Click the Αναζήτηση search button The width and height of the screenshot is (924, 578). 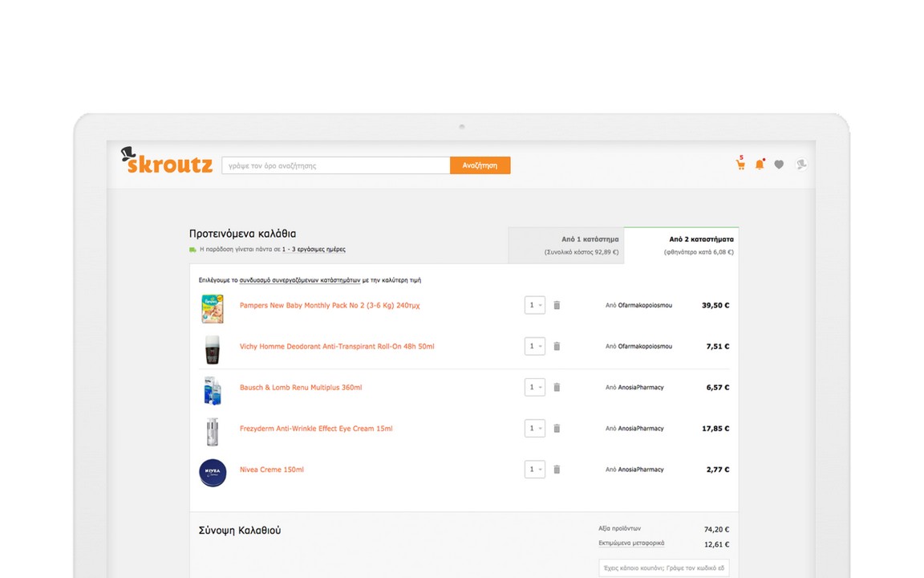click(x=480, y=165)
